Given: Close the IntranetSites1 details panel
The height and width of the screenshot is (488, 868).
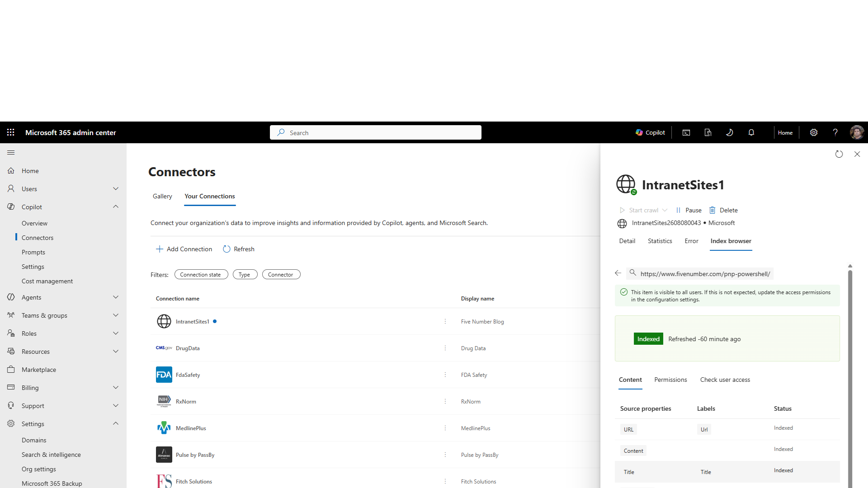Looking at the screenshot, I should point(857,154).
